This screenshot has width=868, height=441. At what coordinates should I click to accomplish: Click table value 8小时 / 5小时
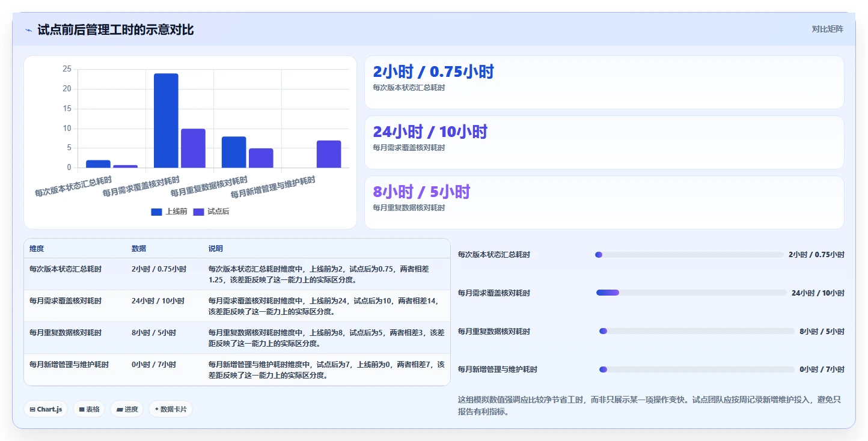point(154,333)
